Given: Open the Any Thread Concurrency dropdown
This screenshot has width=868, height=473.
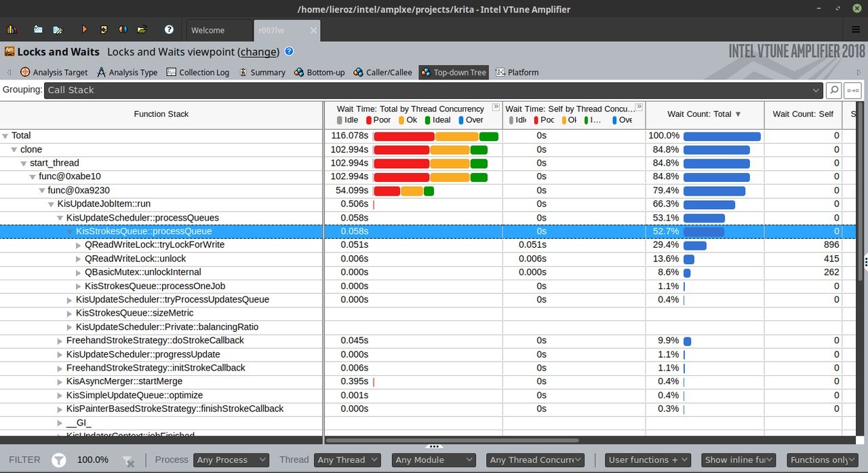Looking at the screenshot, I should (x=536, y=460).
